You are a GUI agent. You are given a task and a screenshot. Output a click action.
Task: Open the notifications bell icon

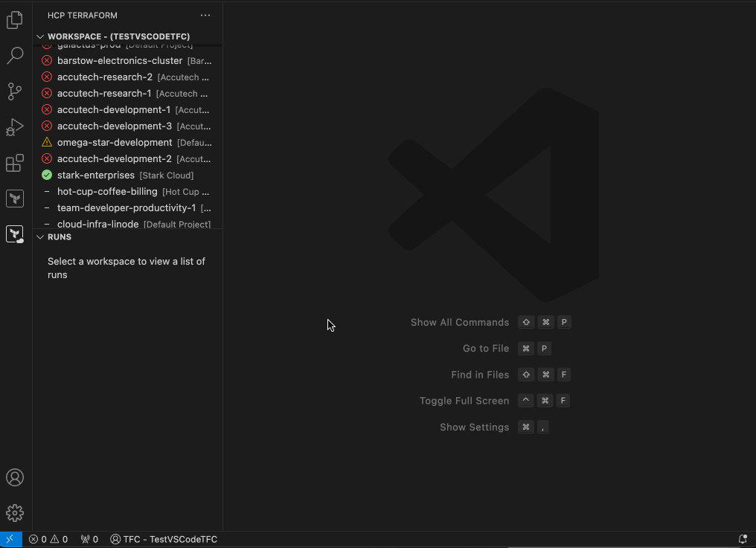coord(743,539)
